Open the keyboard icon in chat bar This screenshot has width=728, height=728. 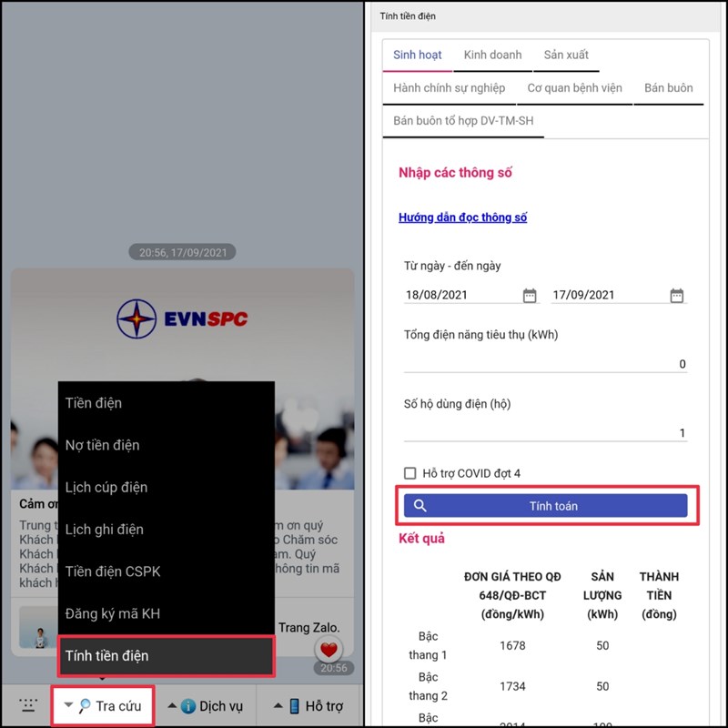[27, 706]
